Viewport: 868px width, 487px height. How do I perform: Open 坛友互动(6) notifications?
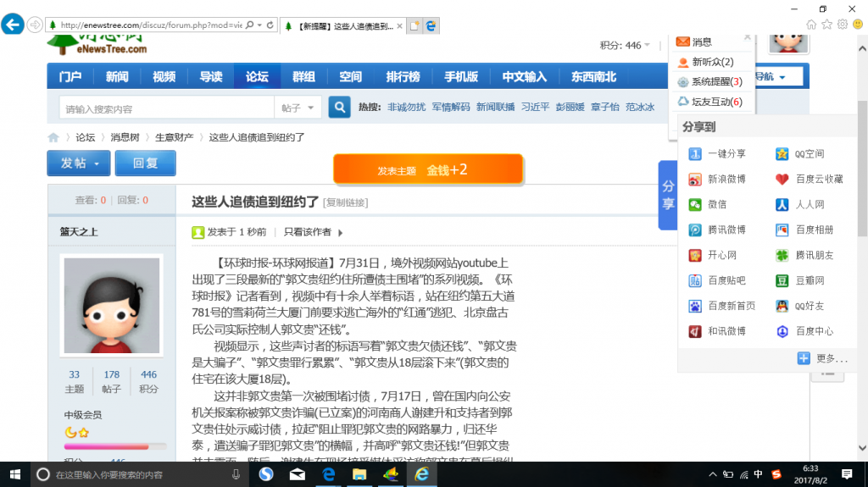[x=709, y=102]
